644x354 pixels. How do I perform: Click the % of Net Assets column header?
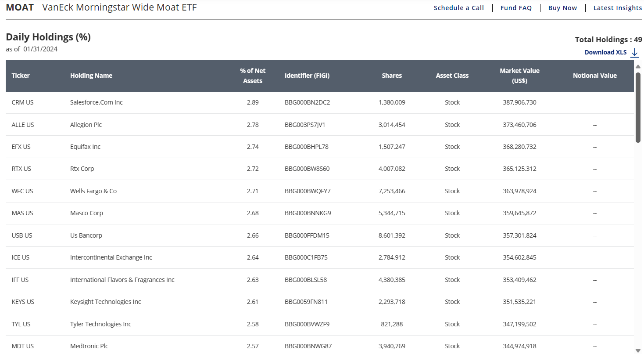[253, 76]
